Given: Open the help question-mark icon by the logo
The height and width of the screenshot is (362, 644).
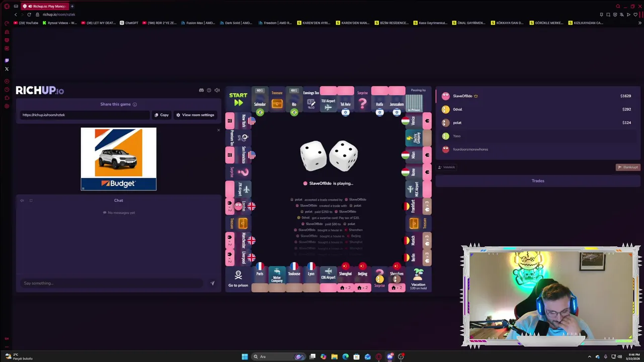Looking at the screenshot, I should pyautogui.click(x=209, y=90).
